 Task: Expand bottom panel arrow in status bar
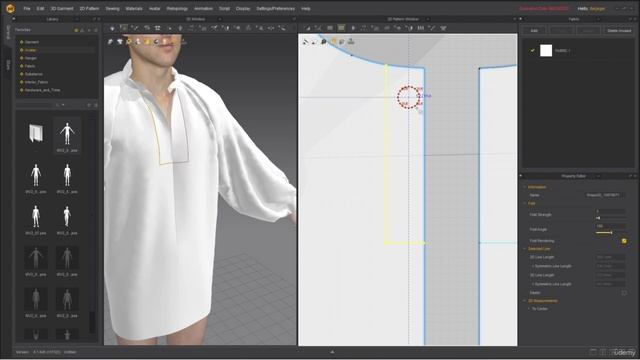coord(332,351)
